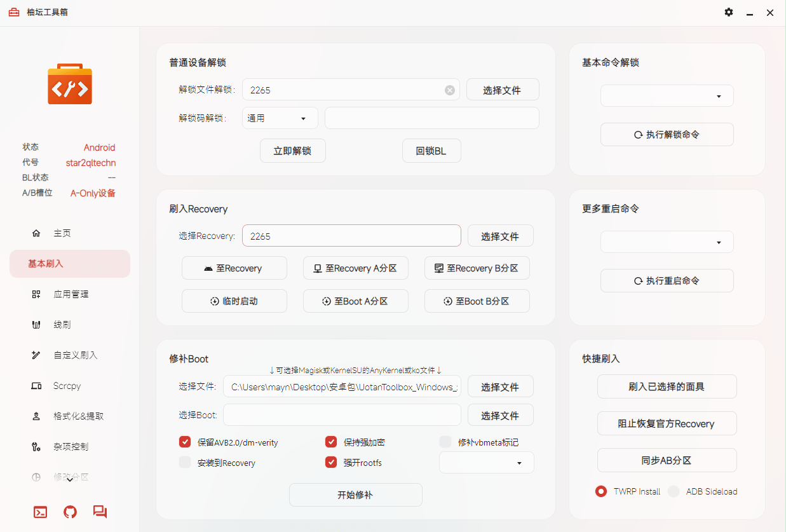Open the GitHub repository icon at bottom

pyautogui.click(x=69, y=512)
